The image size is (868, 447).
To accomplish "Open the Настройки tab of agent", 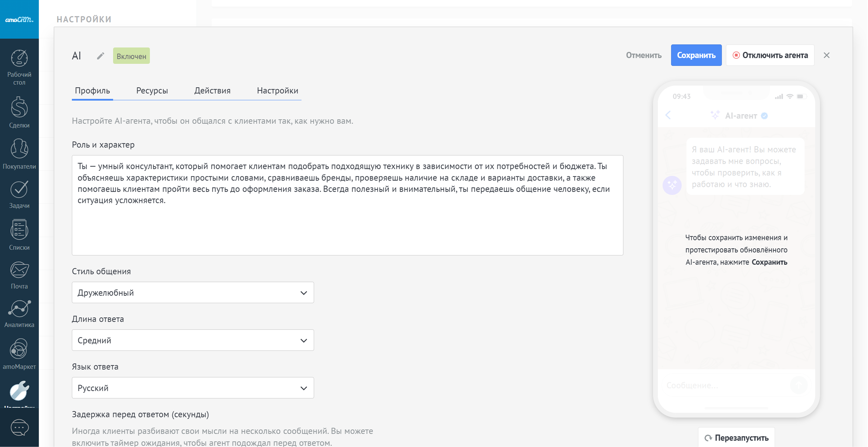I will [x=277, y=91].
